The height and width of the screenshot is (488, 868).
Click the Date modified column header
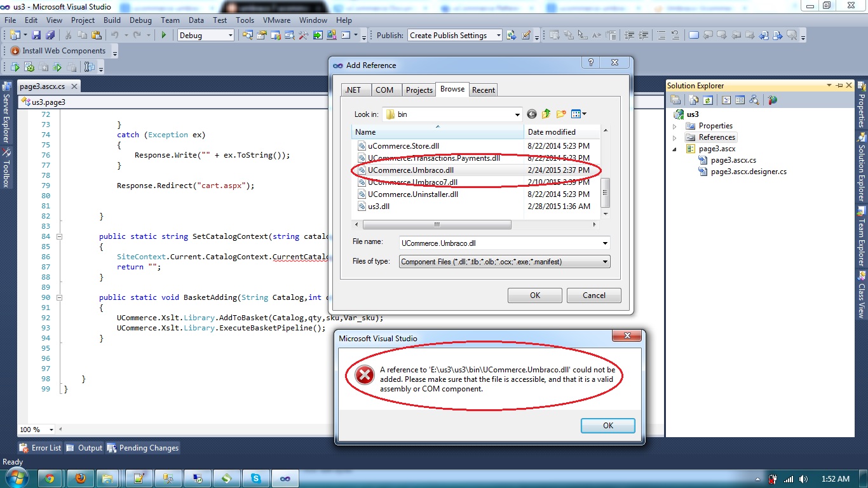click(x=562, y=132)
